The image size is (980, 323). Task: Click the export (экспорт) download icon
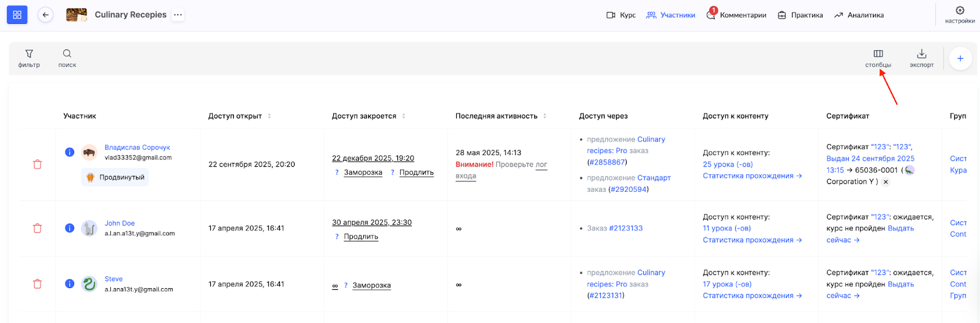pyautogui.click(x=921, y=54)
